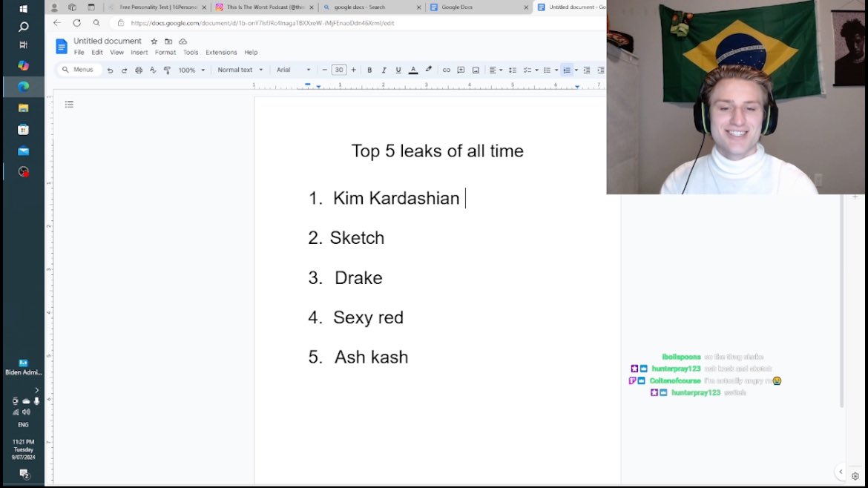Toggle italic formatting
868x488 pixels.
(x=384, y=70)
